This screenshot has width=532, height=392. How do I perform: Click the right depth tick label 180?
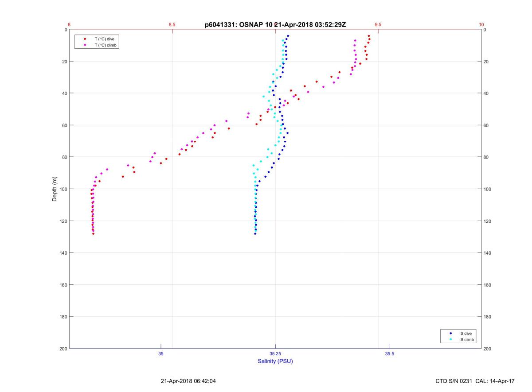click(x=488, y=317)
